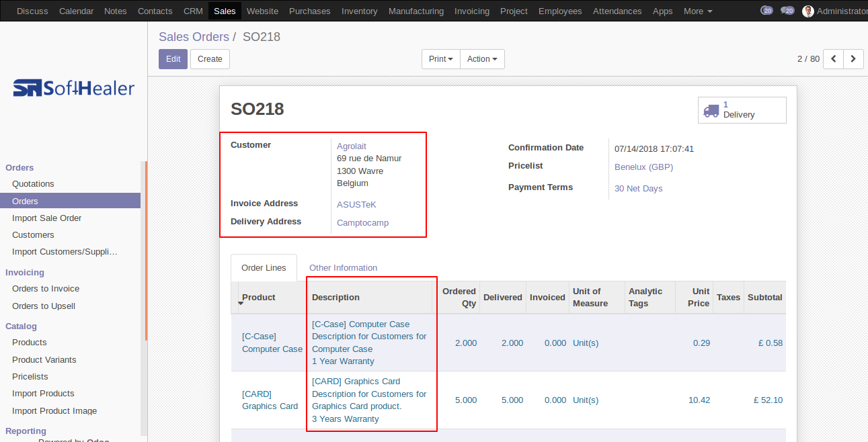Image resolution: width=868 pixels, height=442 pixels.
Task: Open the 30 Net Days payment terms link
Action: pos(638,188)
